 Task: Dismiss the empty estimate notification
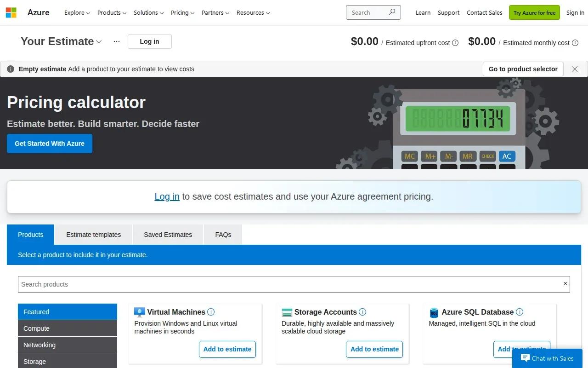tap(575, 69)
